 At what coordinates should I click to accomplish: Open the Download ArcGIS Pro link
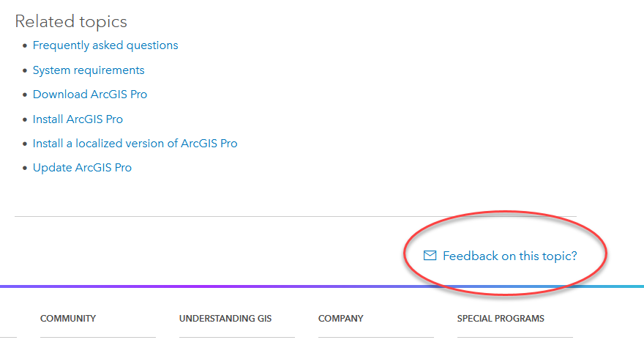click(x=90, y=95)
